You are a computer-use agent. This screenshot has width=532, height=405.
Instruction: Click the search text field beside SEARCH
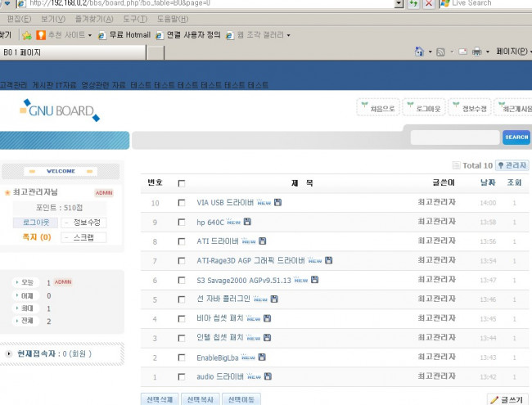coord(454,137)
